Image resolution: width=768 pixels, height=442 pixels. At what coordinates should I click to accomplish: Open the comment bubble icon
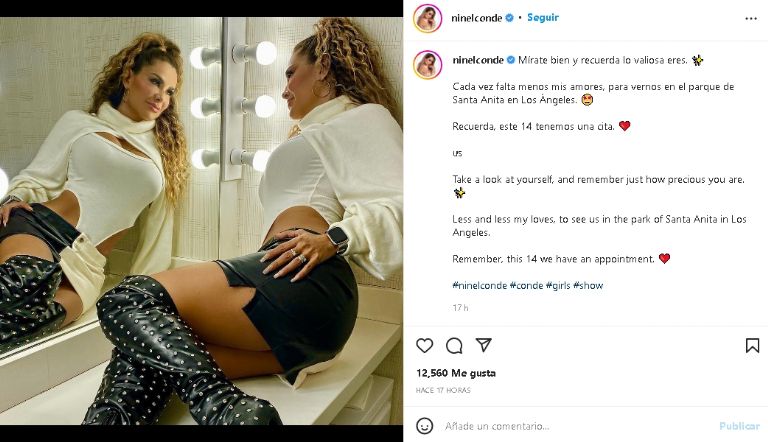(x=454, y=345)
